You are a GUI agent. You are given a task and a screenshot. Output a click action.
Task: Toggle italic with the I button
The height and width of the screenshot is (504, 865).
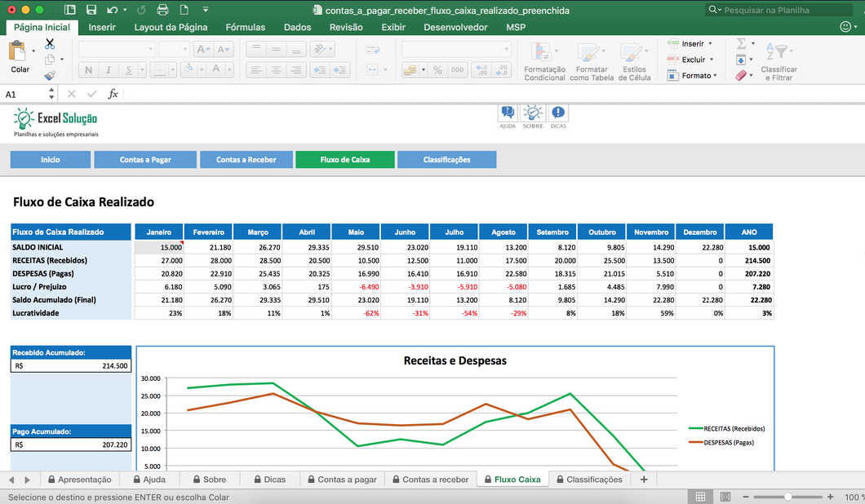click(109, 70)
